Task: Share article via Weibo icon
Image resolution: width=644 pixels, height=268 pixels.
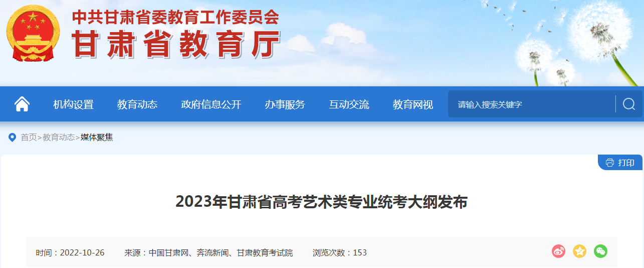Action: 559,251
